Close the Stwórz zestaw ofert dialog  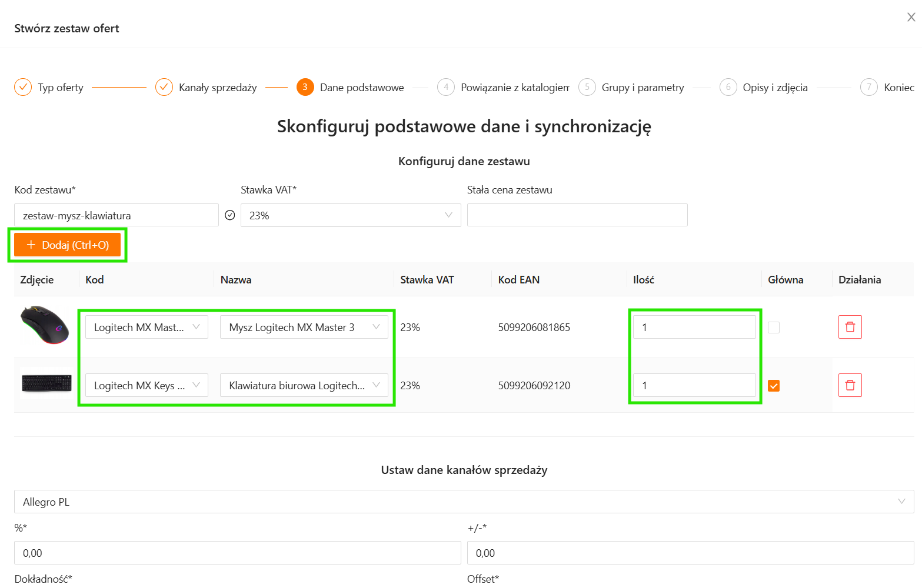coord(911,17)
